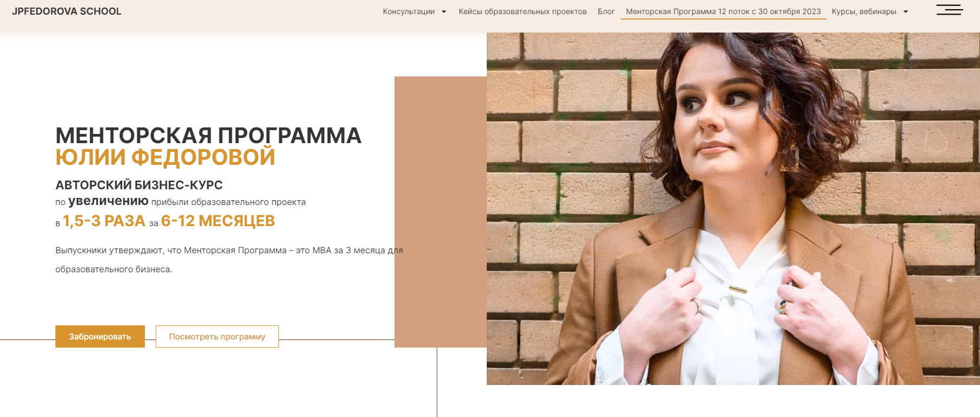Open the hamburger menu icon
980x417 pixels.
pyautogui.click(x=950, y=10)
